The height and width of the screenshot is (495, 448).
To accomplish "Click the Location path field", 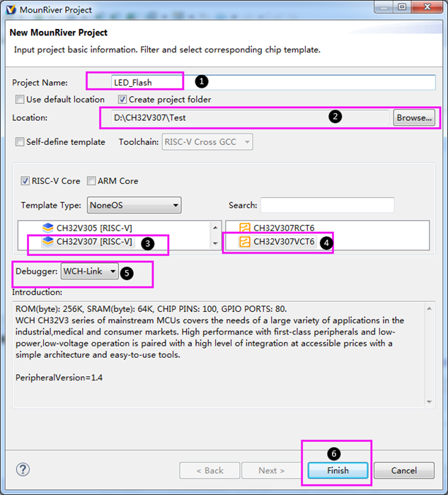I will pyautogui.click(x=250, y=118).
